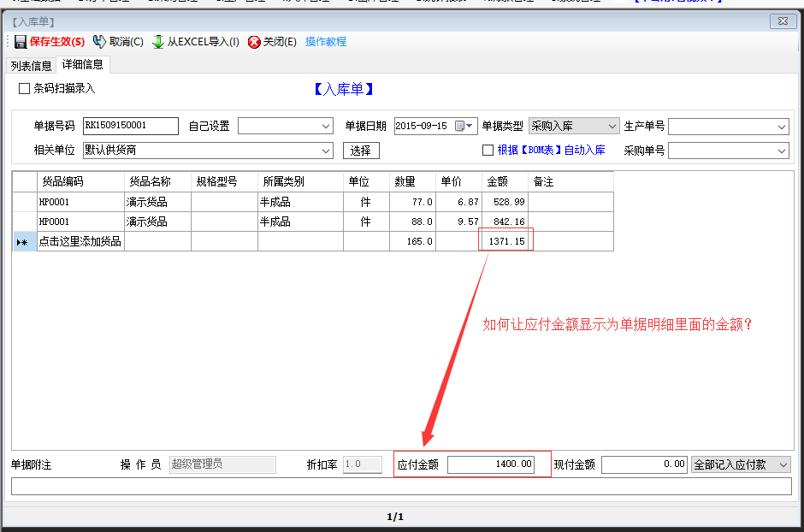804x532 pixels.
Task: Switch to the 列表信息 tab
Action: [31, 64]
